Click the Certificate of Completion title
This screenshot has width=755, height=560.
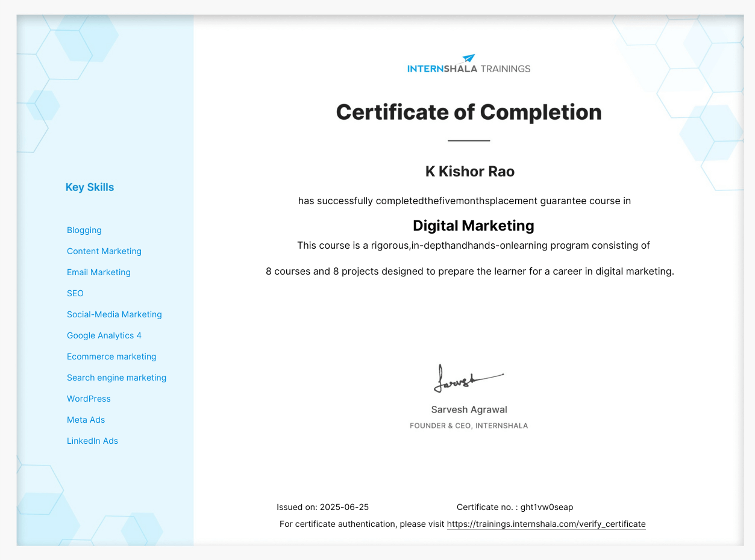pyautogui.click(x=469, y=112)
